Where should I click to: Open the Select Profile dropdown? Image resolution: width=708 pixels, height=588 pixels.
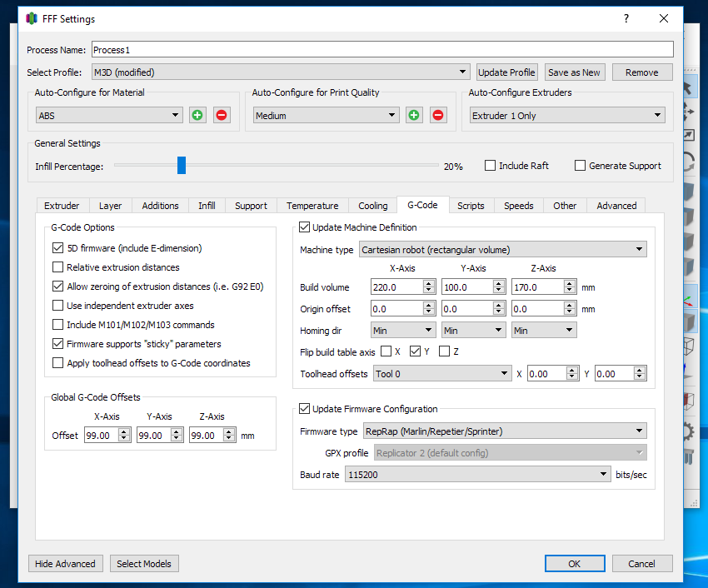pos(281,72)
